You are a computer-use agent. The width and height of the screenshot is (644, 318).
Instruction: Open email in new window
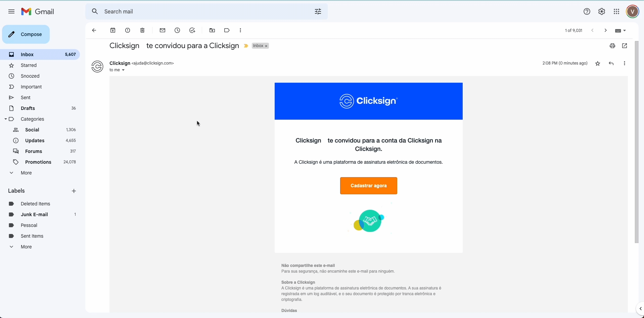[625, 46]
